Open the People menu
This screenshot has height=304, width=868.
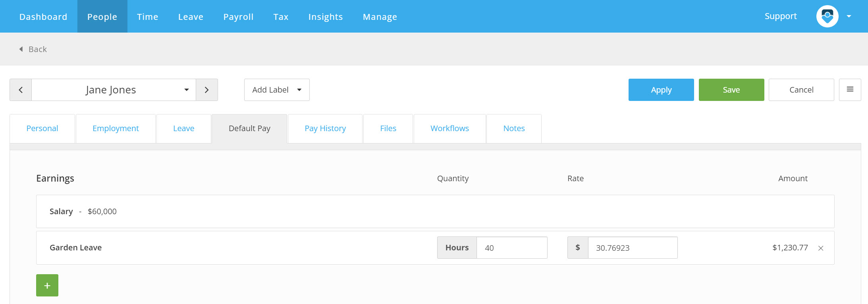point(102,17)
